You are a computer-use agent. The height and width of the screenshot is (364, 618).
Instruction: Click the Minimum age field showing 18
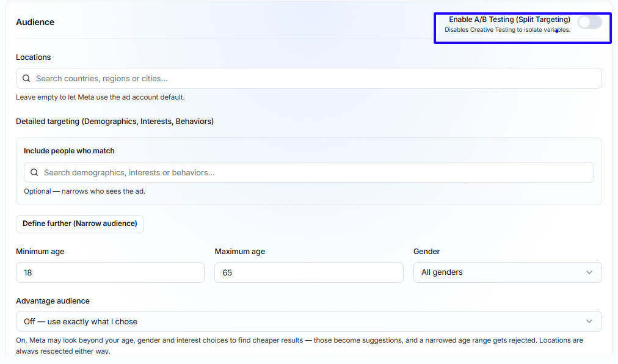tap(110, 272)
